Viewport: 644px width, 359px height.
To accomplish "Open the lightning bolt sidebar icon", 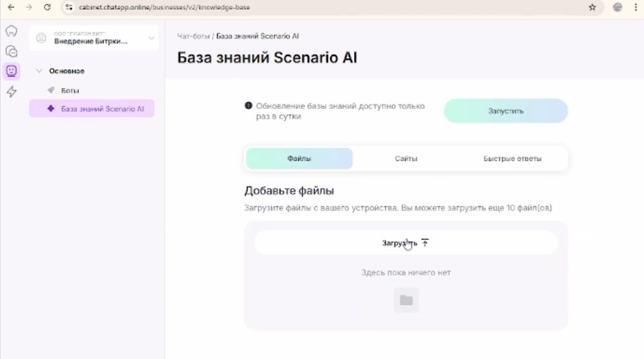I will 12,91.
